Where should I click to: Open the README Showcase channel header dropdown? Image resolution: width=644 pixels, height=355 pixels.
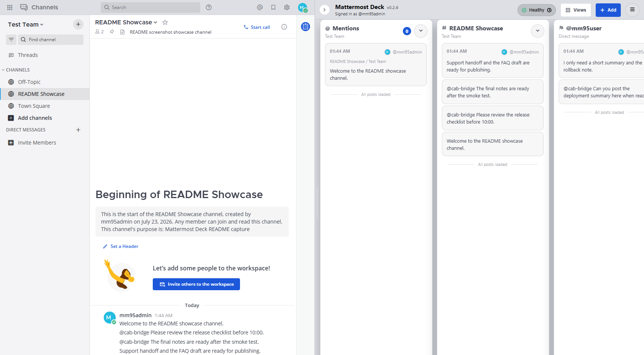[126, 22]
